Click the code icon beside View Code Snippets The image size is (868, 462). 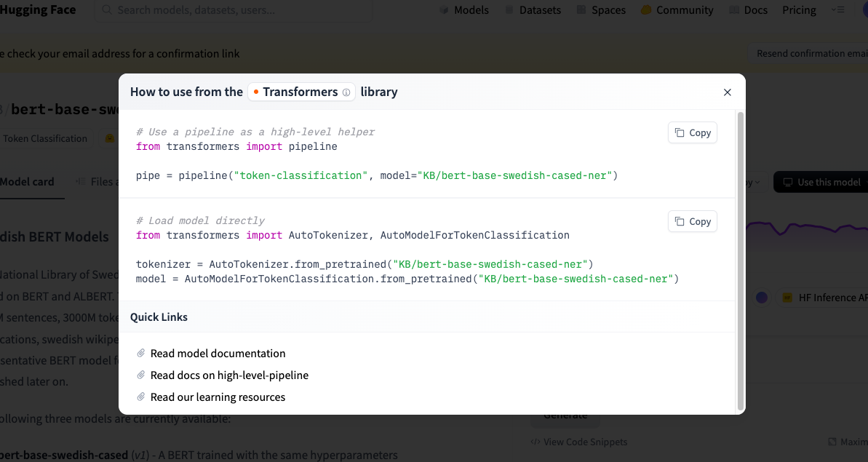tap(535, 442)
